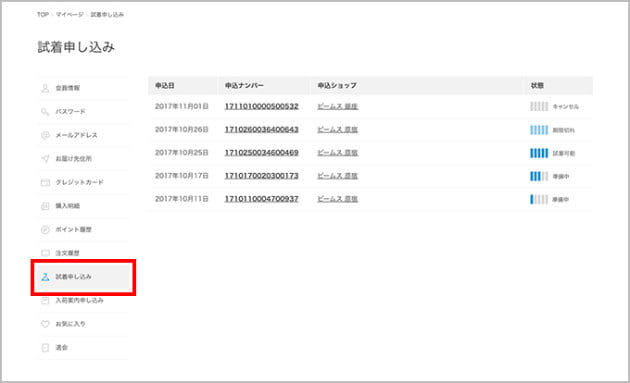The image size is (630, 383).
Task: Click the blue hanger icon beside 試着申し込み
Action: [45, 277]
